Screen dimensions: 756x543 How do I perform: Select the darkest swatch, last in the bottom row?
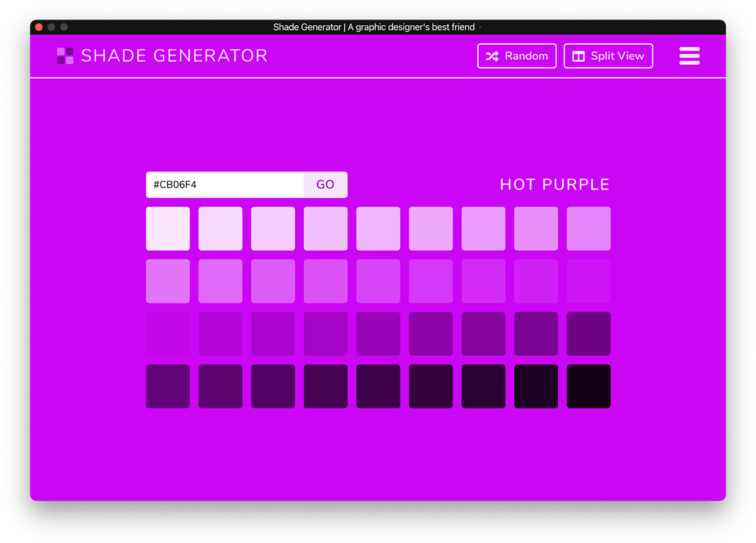pyautogui.click(x=588, y=386)
